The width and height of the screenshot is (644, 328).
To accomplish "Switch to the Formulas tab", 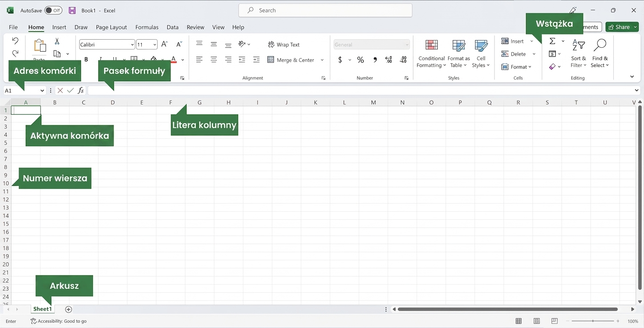I will [147, 27].
